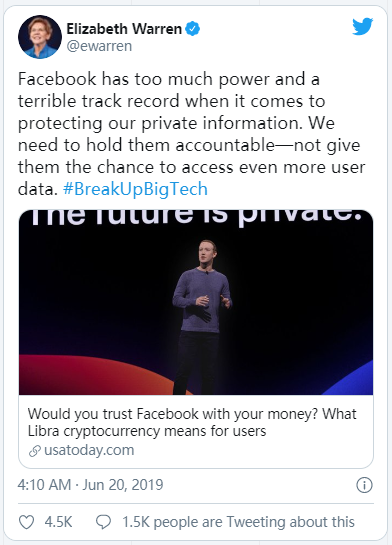Image resolution: width=392 pixels, height=545 pixels.
Task: Click the link chain icon beside usatoday.com
Action: pyautogui.click(x=35, y=451)
